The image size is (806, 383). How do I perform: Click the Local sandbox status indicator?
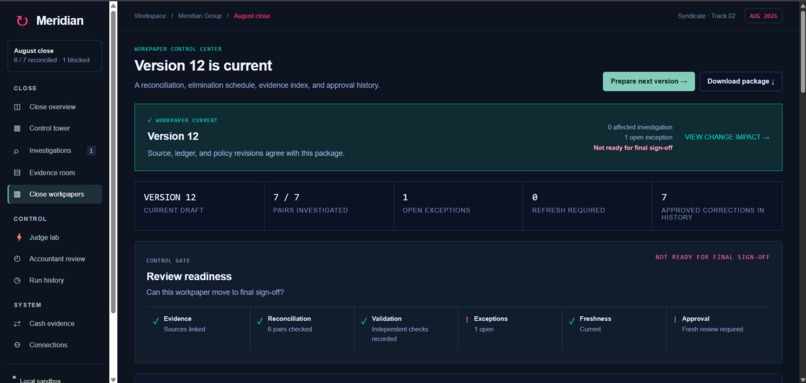(36, 380)
